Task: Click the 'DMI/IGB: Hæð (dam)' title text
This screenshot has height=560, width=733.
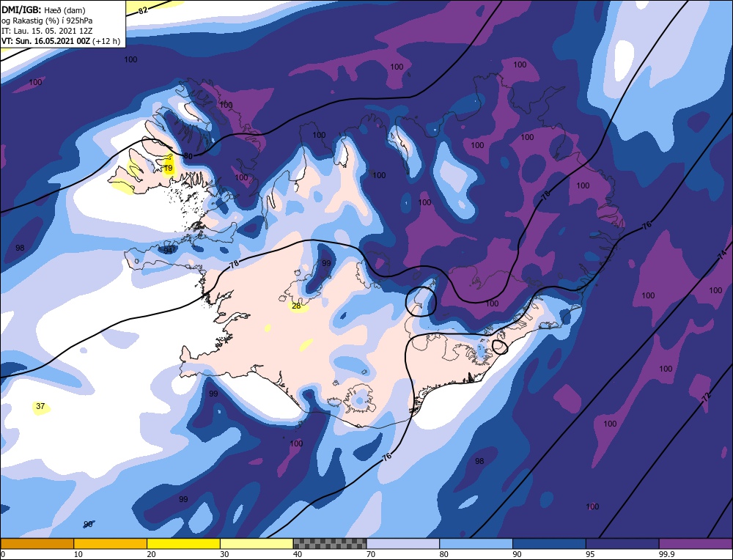Action: click(x=43, y=10)
